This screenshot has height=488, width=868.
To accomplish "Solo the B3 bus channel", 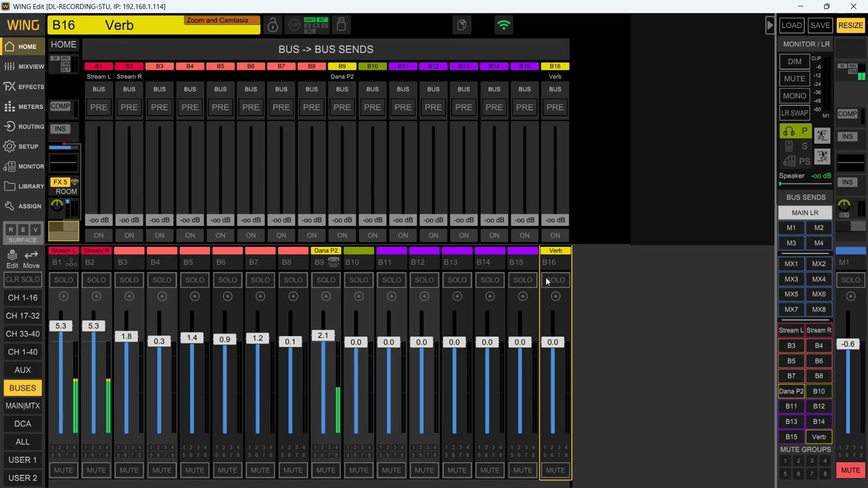I will pyautogui.click(x=129, y=280).
